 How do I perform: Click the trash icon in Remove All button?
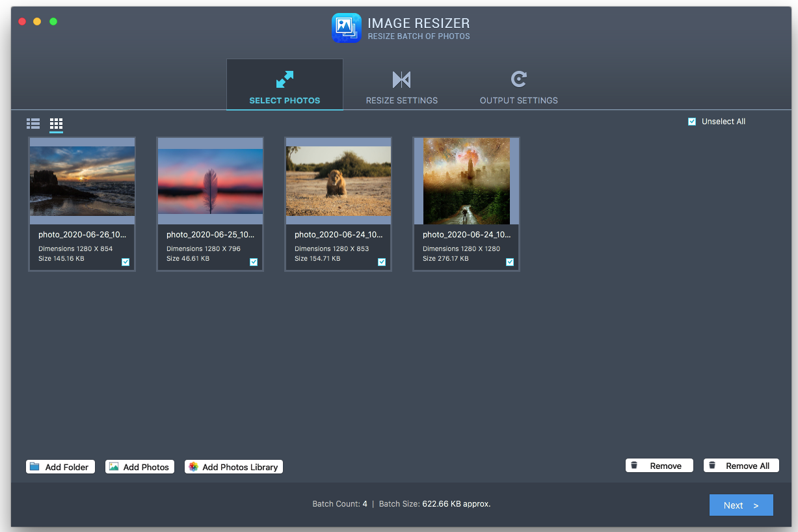click(712, 466)
